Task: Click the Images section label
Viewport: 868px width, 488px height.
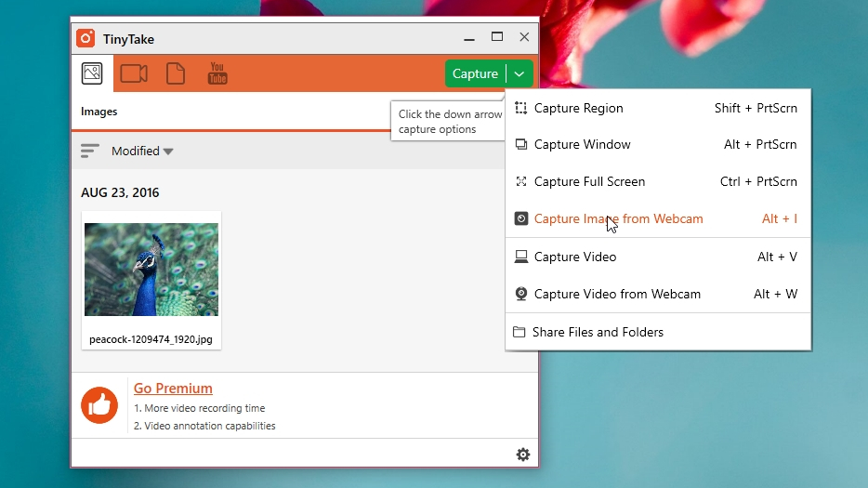Action: (99, 112)
